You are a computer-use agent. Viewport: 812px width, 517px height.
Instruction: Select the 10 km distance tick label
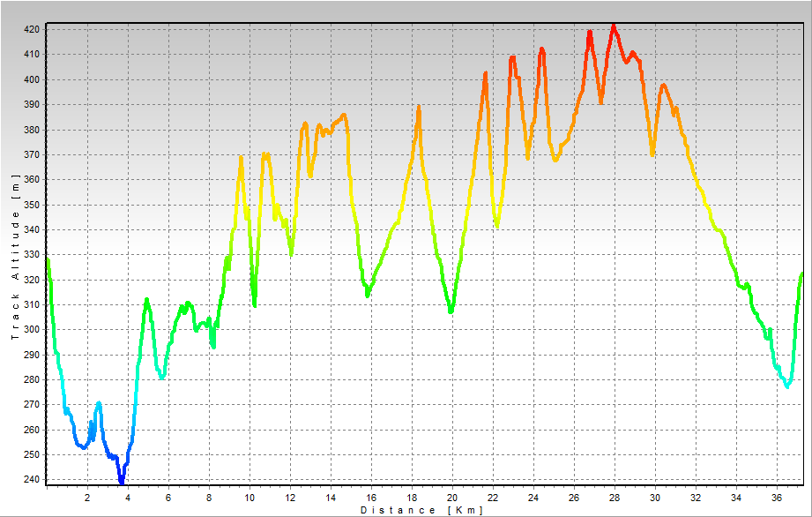coord(250,498)
